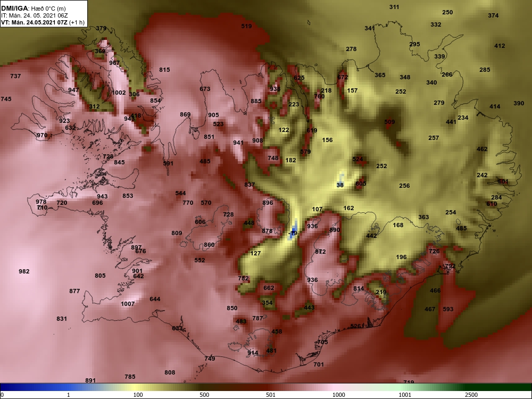Click the map value '872'
The width and height of the screenshot is (532, 399).
320,252
